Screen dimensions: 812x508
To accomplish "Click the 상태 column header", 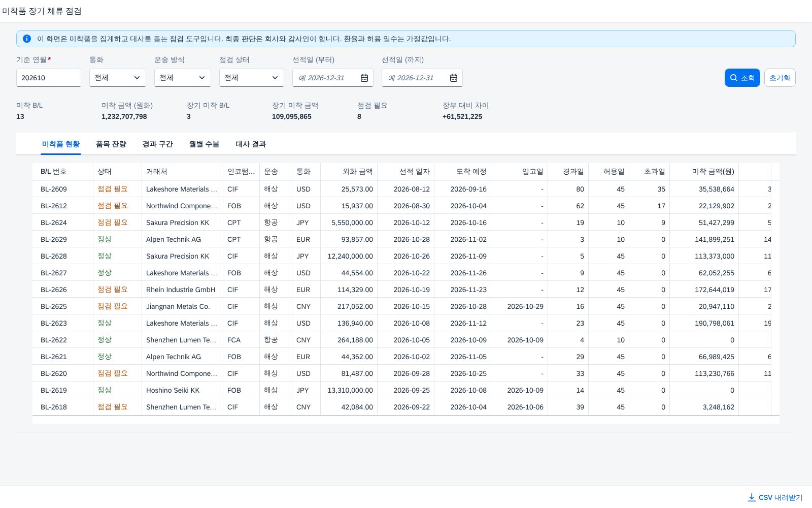I will [118, 172].
